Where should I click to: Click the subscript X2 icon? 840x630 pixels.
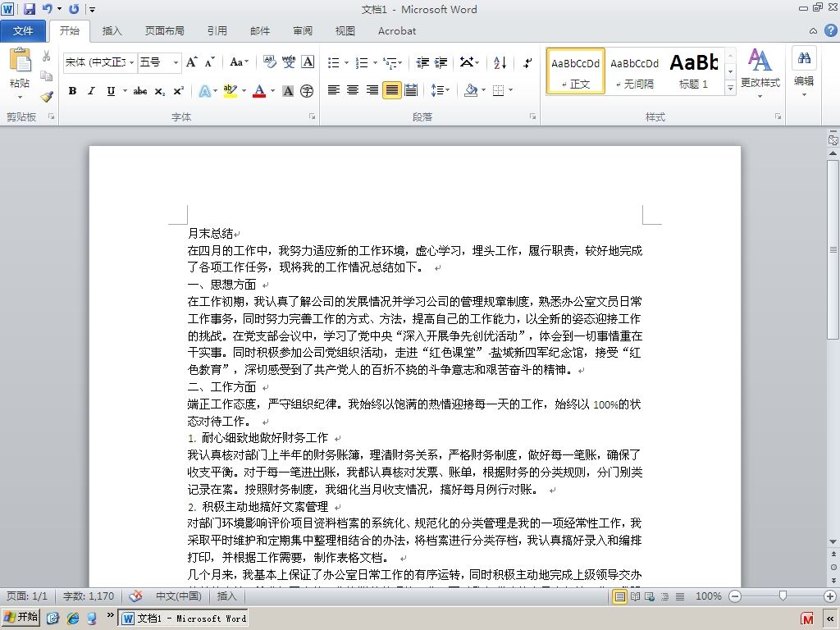click(160, 91)
